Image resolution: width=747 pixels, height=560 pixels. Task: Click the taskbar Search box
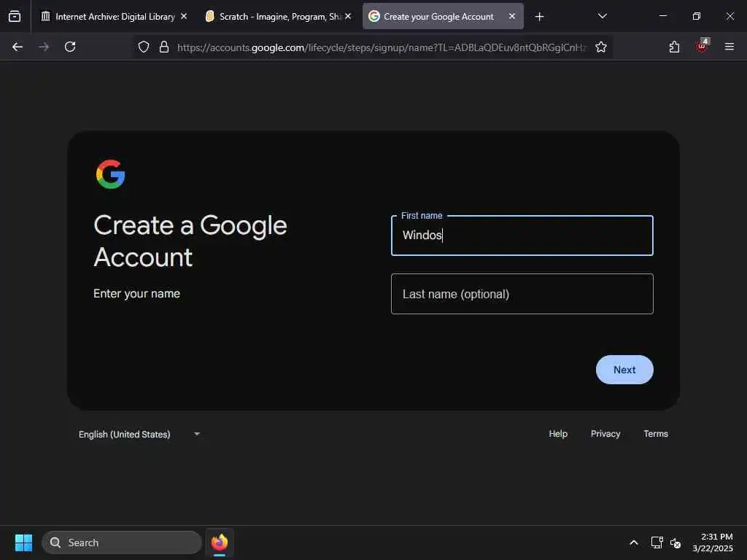(122, 542)
